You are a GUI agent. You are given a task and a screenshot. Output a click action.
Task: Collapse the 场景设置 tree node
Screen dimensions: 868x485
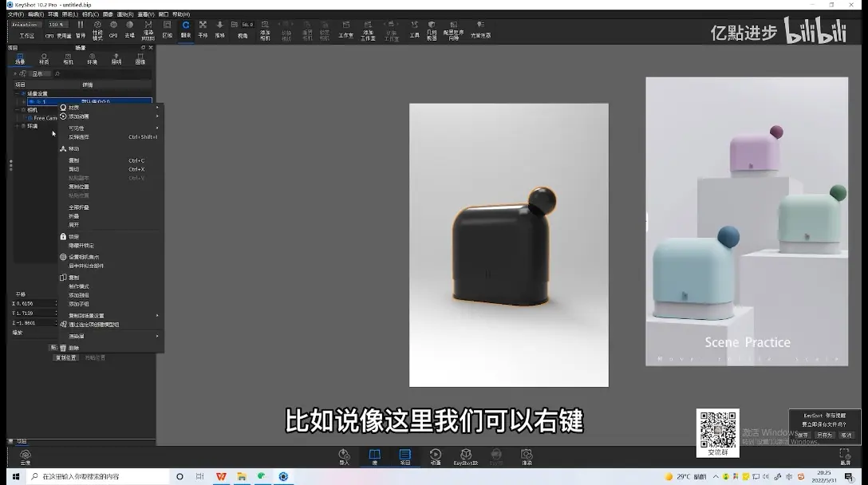17,93
